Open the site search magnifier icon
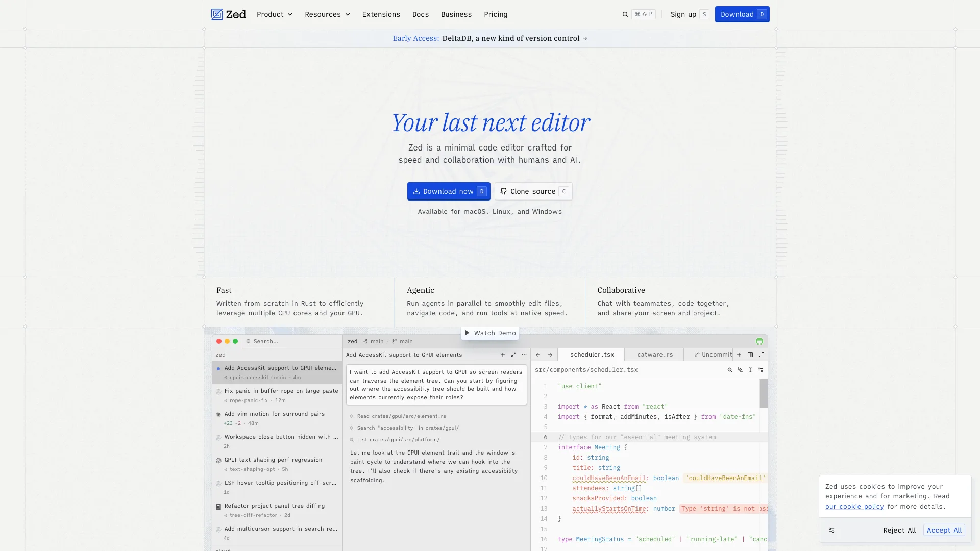The width and height of the screenshot is (980, 551). pyautogui.click(x=625, y=14)
